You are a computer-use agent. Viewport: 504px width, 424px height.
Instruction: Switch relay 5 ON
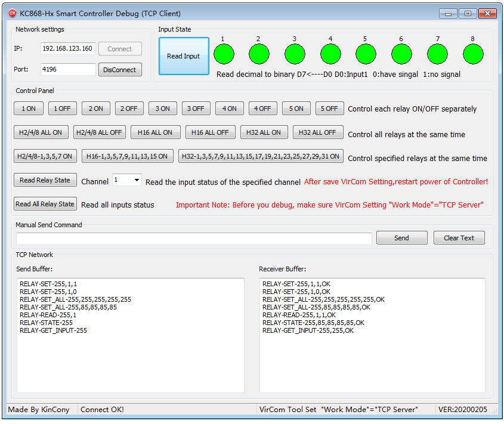click(296, 109)
